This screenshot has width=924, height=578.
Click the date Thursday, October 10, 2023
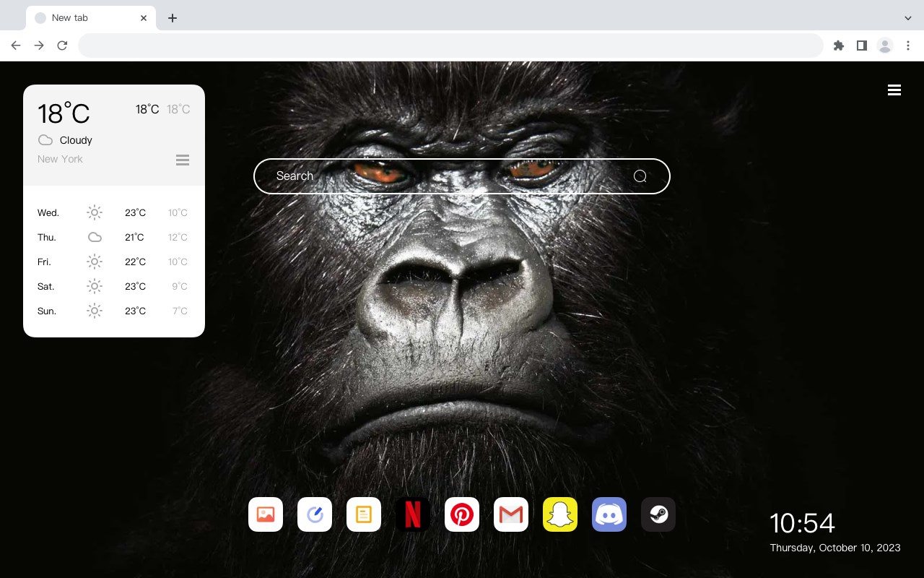click(835, 548)
